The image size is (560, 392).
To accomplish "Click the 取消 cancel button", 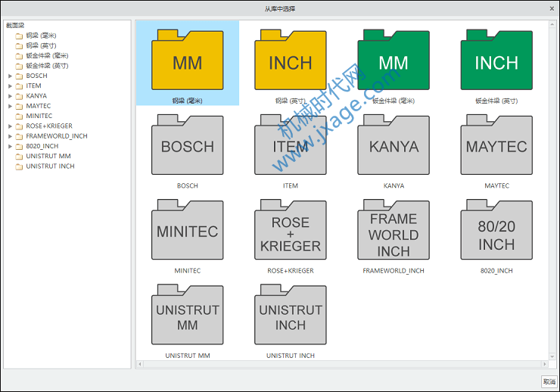I will [x=549, y=381].
